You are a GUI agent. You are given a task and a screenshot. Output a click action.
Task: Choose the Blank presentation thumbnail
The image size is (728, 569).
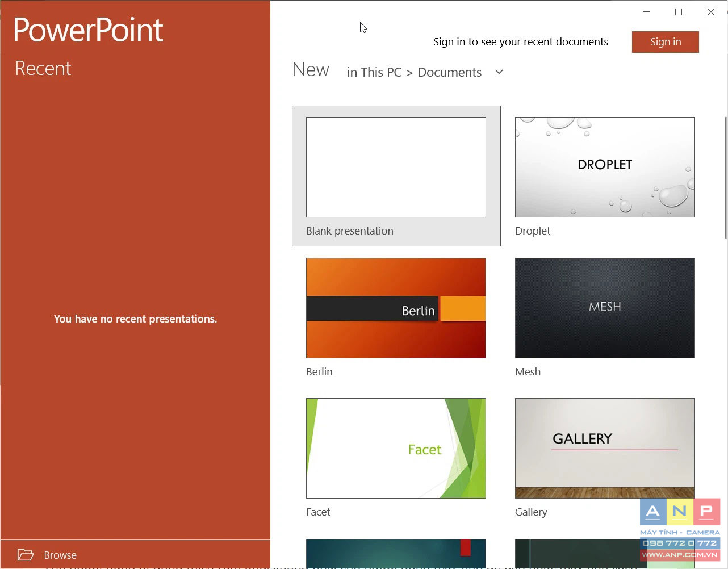396,167
